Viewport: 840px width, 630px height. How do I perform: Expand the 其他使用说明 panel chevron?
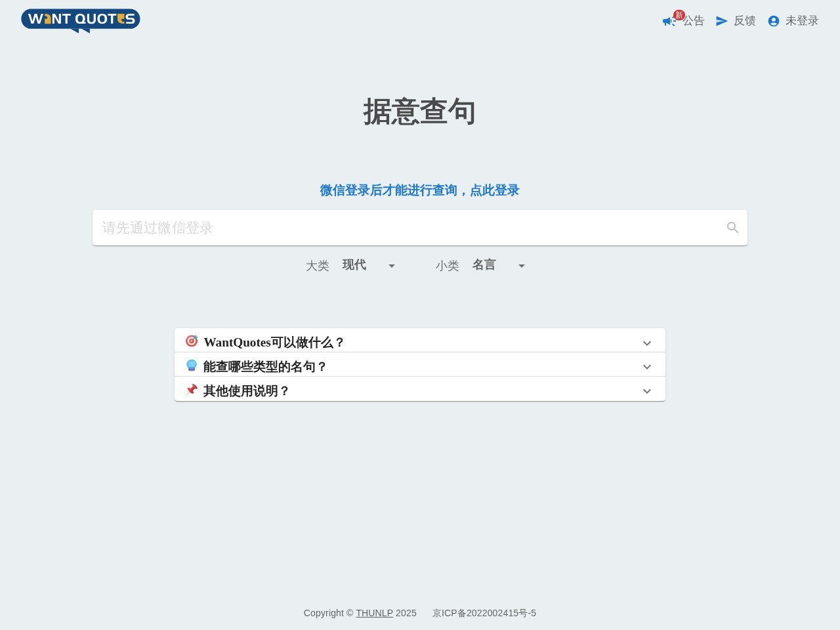tap(647, 391)
